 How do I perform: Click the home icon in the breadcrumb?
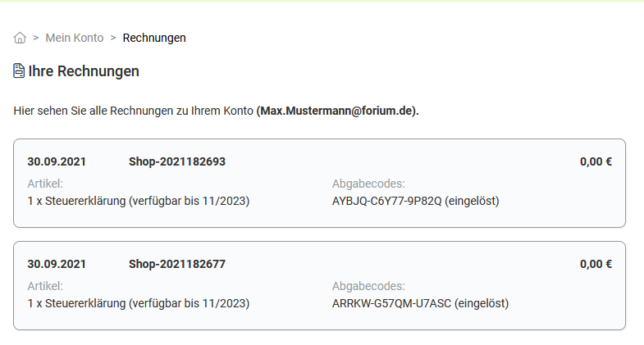[20, 38]
